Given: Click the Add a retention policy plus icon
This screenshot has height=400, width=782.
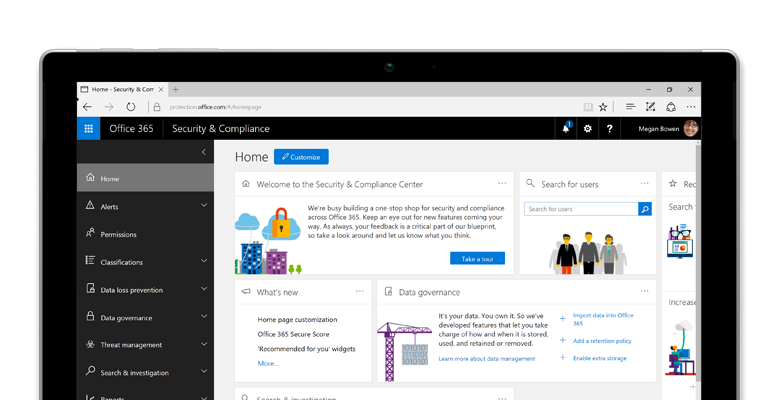Looking at the screenshot, I should click(563, 340).
